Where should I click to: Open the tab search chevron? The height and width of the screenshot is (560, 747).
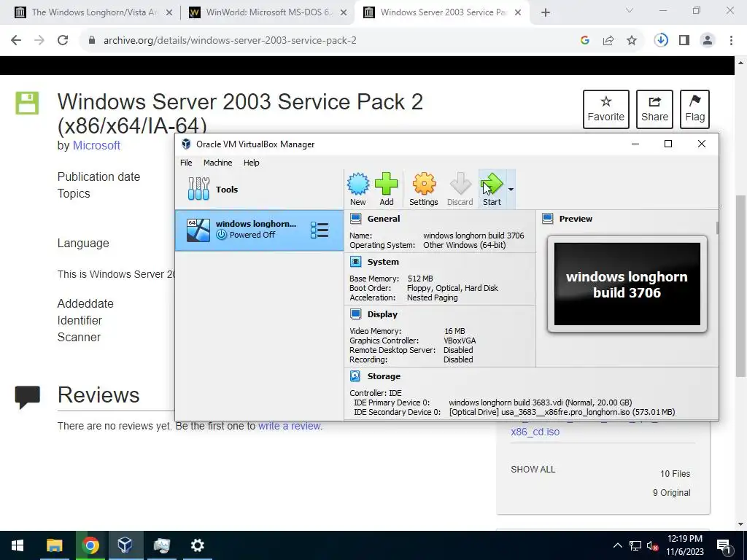tap(630, 10)
